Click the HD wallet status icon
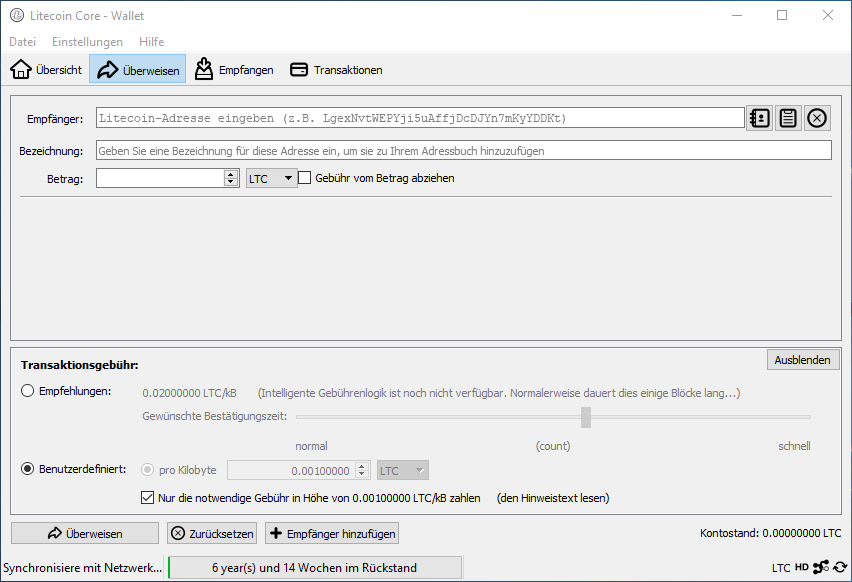Screen dimensions: 852x582 click(x=802, y=568)
